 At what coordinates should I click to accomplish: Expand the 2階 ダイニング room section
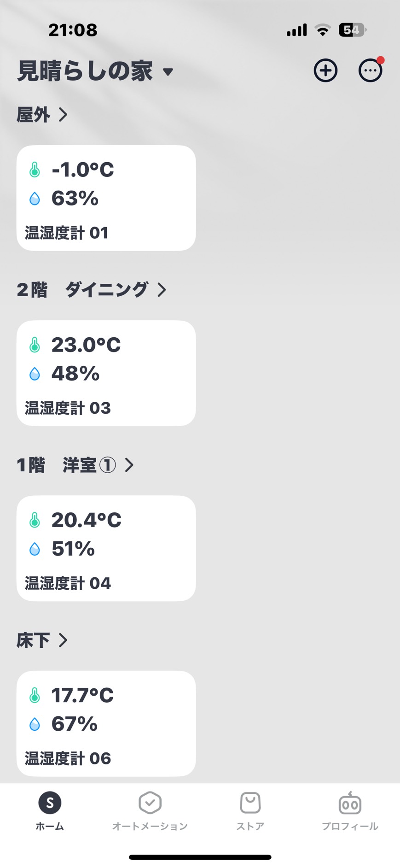point(91,290)
